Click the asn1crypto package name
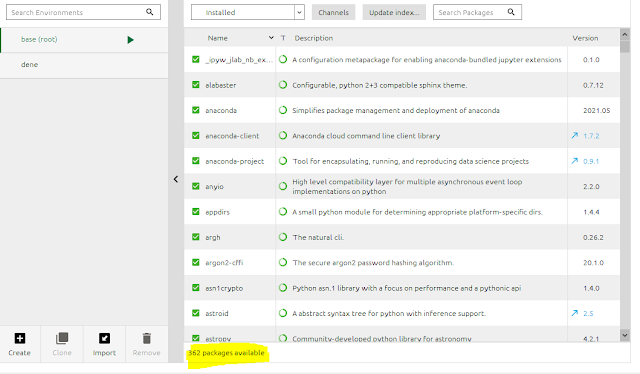 tap(224, 288)
